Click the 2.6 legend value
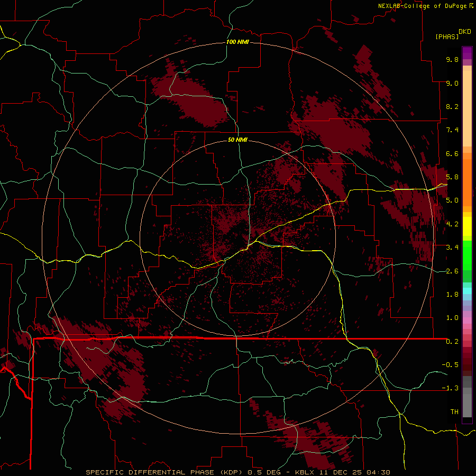476x476 pixels. (x=452, y=271)
